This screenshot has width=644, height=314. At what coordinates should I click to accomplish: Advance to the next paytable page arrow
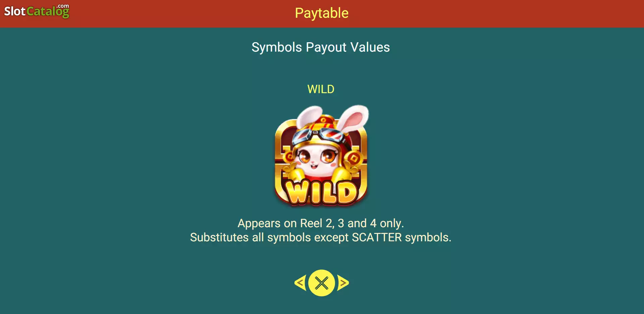(343, 283)
